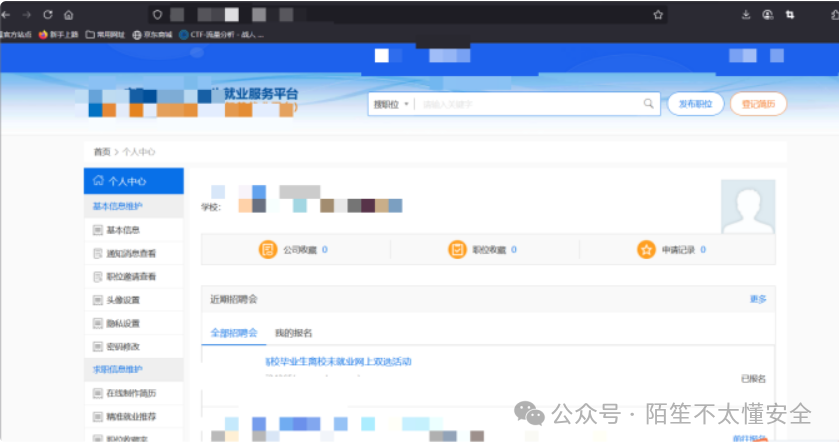Open the 头像设置 sidebar item
Viewport: 839px width, 448px height.
(134, 300)
